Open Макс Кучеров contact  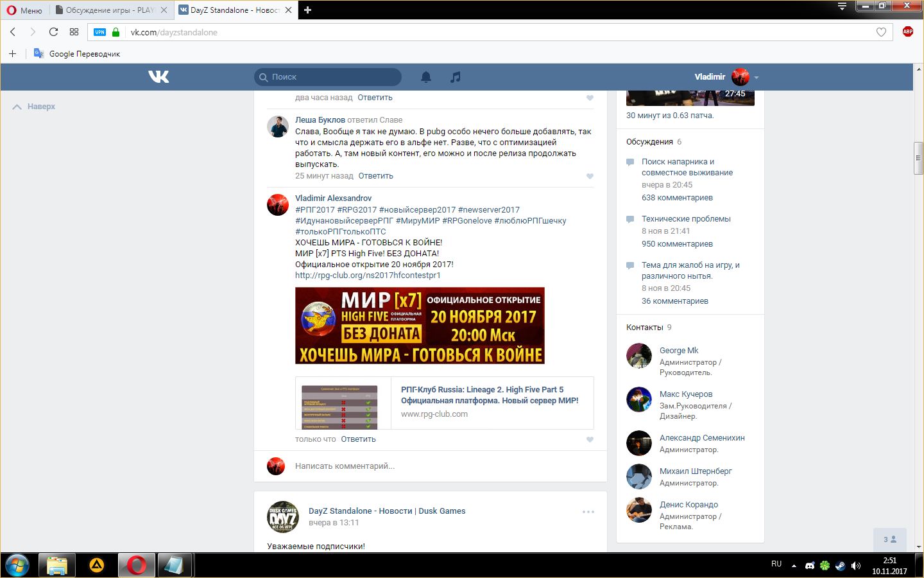pos(686,394)
